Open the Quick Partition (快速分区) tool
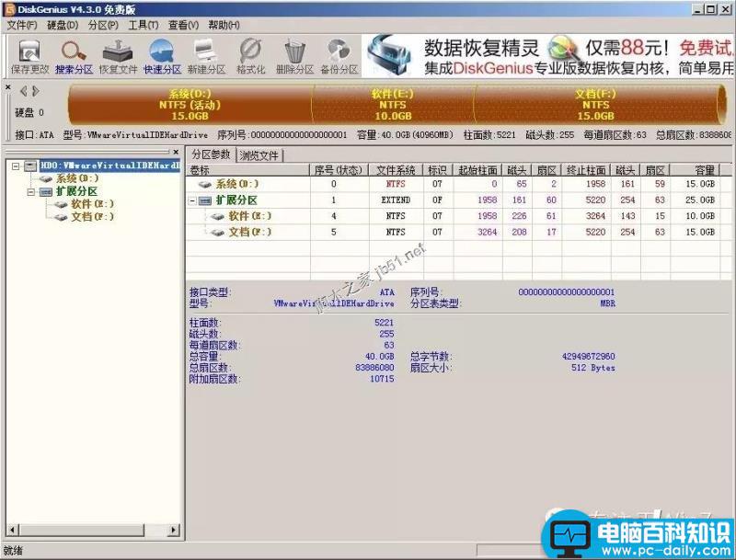 click(162, 57)
